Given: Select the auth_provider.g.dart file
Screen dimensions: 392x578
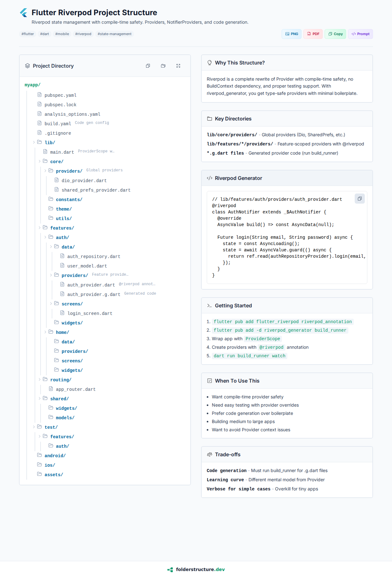Looking at the screenshot, I should click(94, 294).
